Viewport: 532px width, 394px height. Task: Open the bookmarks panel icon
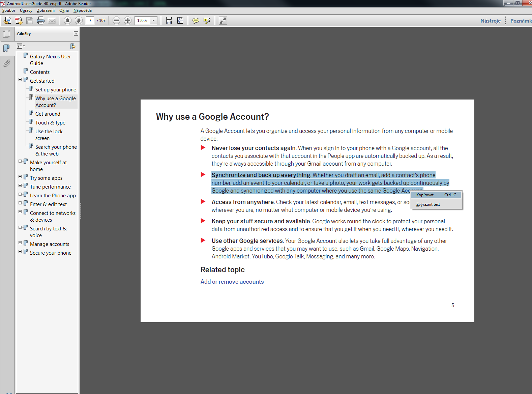6,48
